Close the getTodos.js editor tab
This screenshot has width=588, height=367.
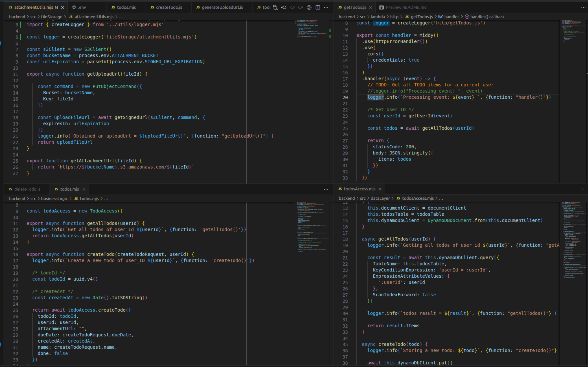[370, 7]
